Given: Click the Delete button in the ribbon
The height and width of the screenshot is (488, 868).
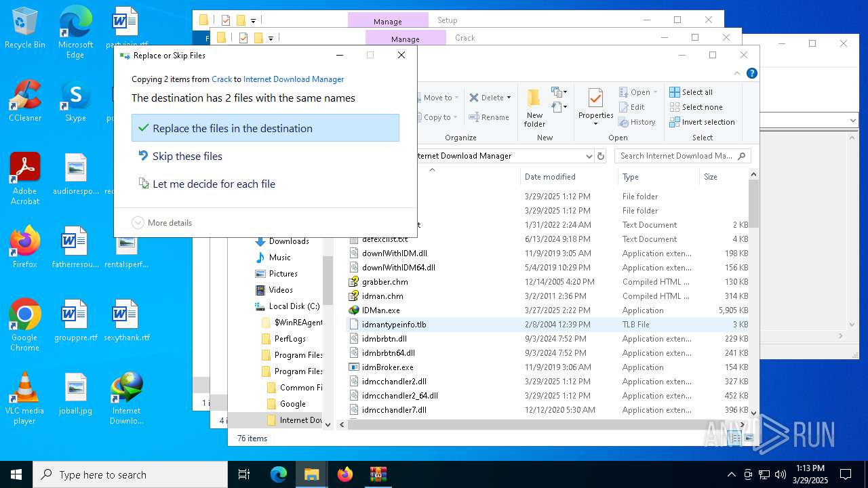Looking at the screenshot, I should click(490, 98).
